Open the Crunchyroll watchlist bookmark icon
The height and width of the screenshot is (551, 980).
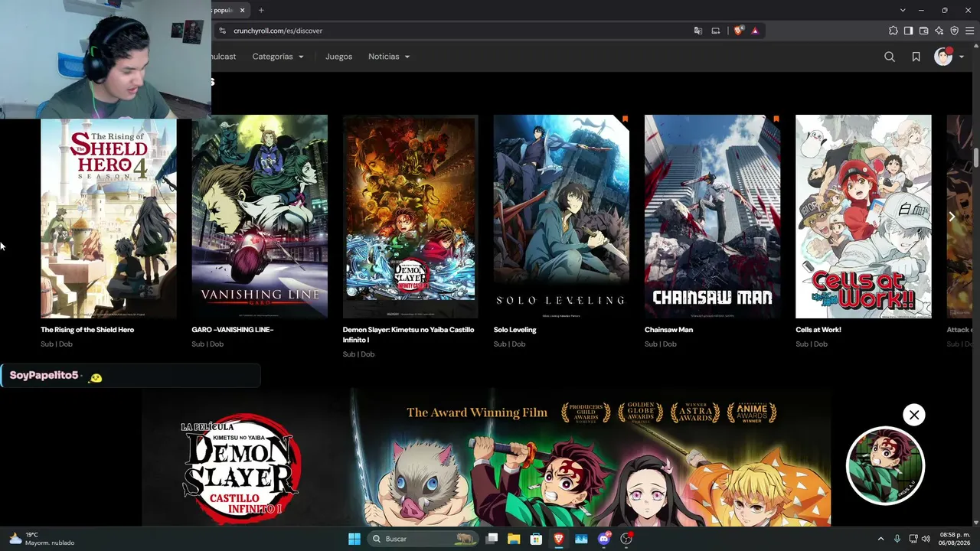point(916,57)
